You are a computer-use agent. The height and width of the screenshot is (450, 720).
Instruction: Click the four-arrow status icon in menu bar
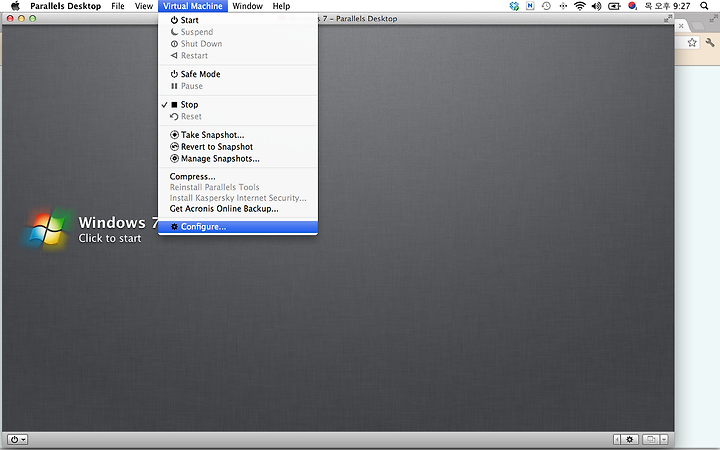pyautogui.click(x=563, y=6)
